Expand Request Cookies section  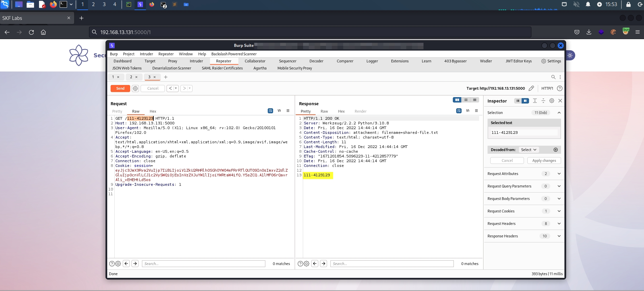pos(559,211)
